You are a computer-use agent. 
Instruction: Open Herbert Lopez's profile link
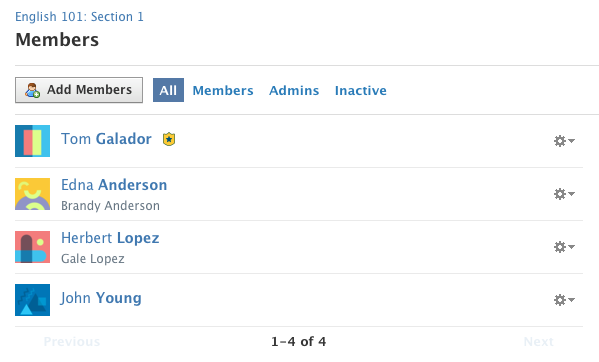coord(110,238)
